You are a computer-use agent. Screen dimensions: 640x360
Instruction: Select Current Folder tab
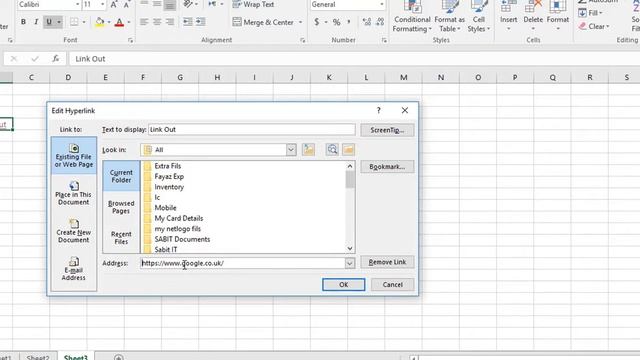(121, 176)
